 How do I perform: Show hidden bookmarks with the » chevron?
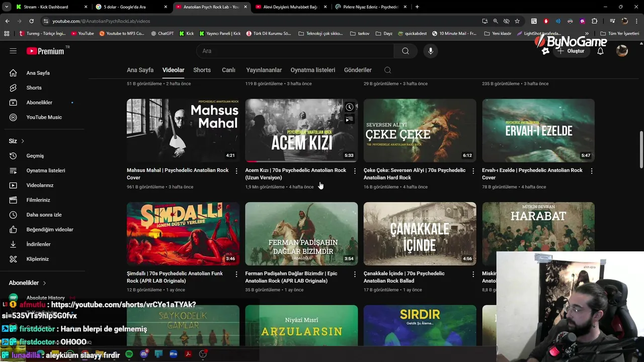coord(587,34)
